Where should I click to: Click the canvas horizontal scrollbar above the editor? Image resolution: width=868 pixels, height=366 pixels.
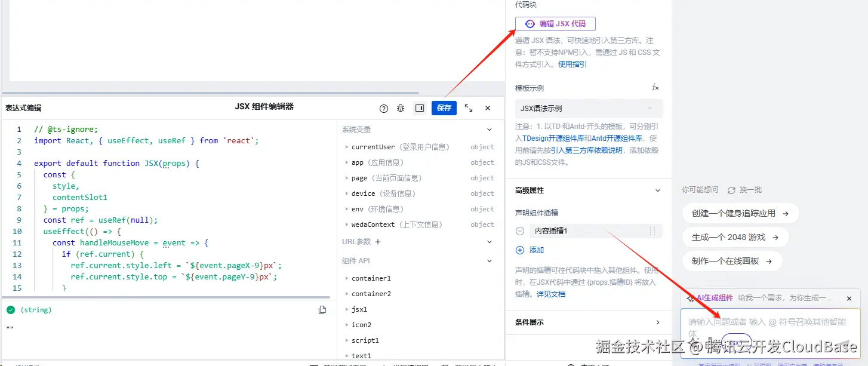[x=211, y=93]
